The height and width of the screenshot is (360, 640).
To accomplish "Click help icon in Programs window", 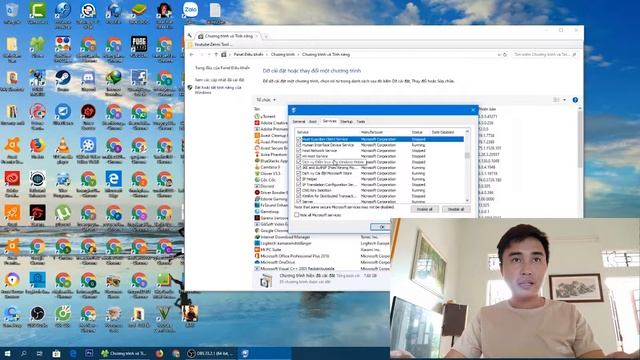I will pyautogui.click(x=575, y=100).
